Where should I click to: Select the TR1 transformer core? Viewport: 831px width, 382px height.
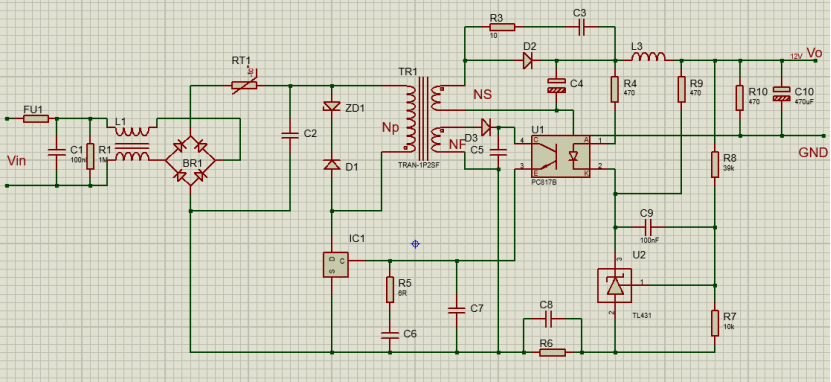tap(423, 118)
